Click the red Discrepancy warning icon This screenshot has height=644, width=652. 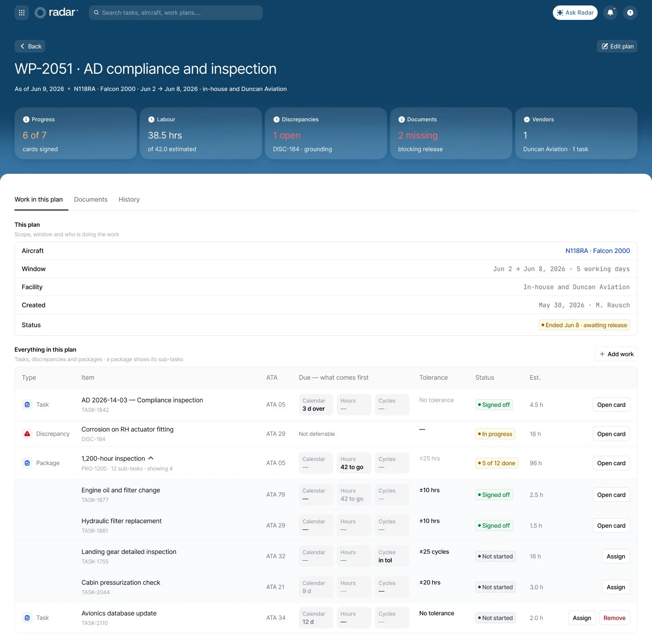(x=27, y=434)
